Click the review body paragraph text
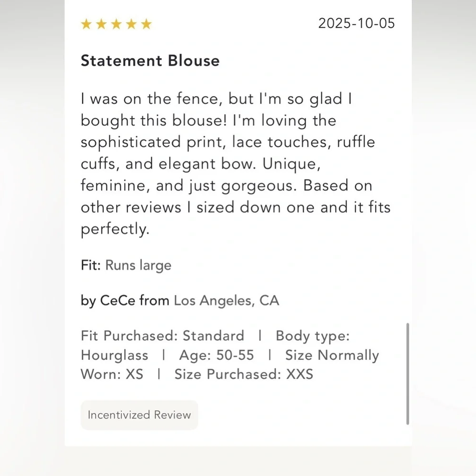 coord(236,164)
